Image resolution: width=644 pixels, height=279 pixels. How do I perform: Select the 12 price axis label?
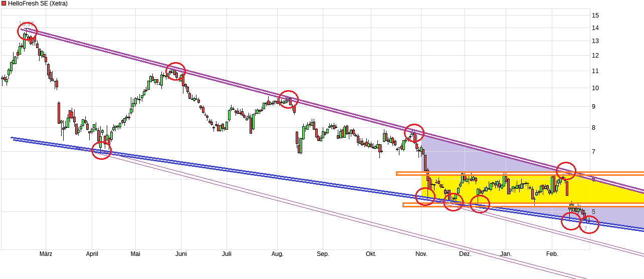click(595, 56)
